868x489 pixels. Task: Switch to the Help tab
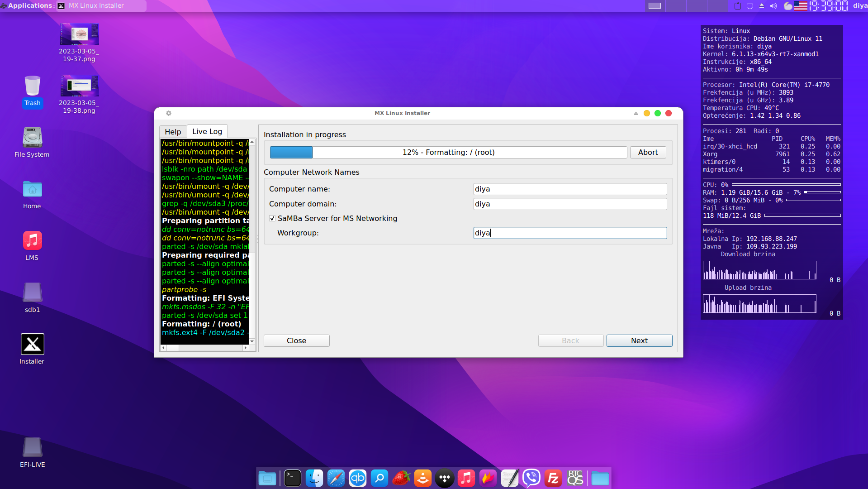point(173,132)
